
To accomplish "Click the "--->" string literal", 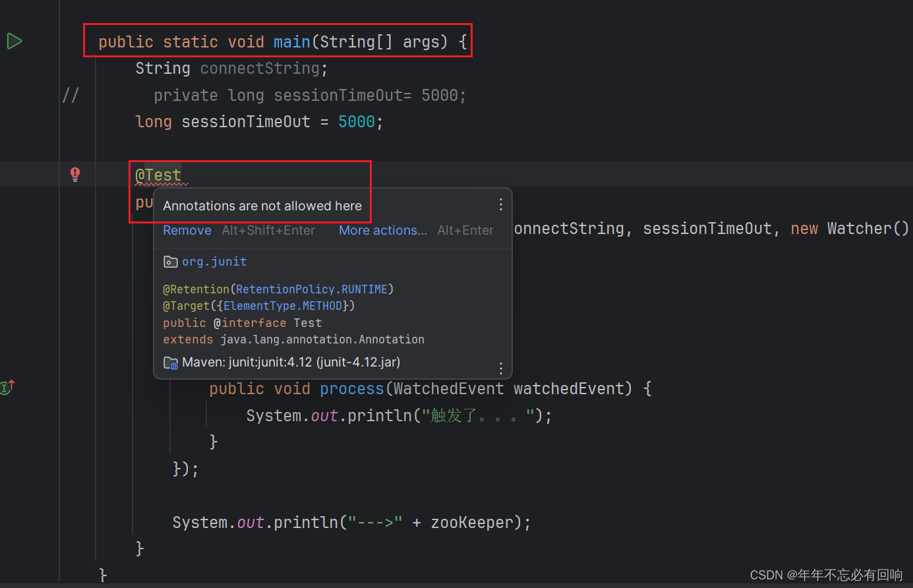I will tap(375, 523).
